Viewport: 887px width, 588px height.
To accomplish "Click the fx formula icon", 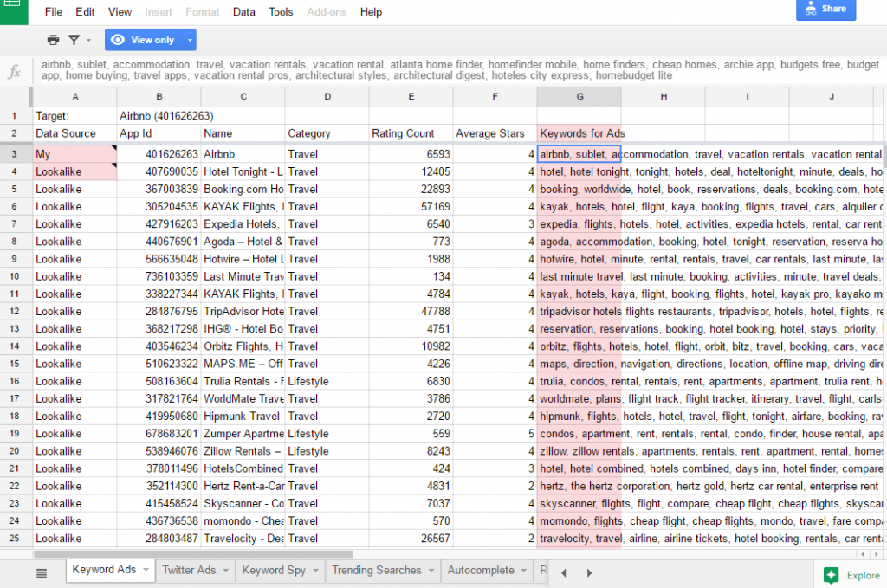I will (x=15, y=71).
